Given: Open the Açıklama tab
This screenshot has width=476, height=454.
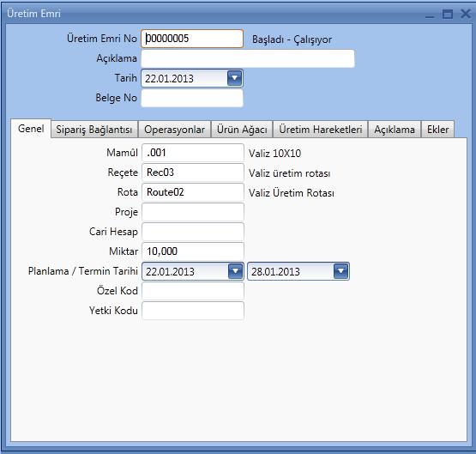Looking at the screenshot, I should [395, 130].
